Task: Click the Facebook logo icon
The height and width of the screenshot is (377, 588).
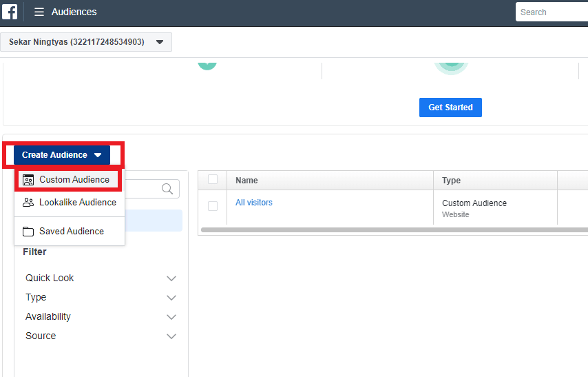Action: (x=10, y=12)
